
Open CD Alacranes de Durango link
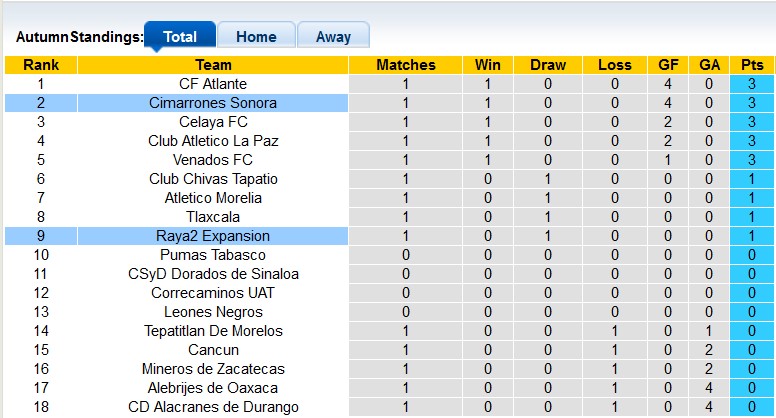coord(213,407)
